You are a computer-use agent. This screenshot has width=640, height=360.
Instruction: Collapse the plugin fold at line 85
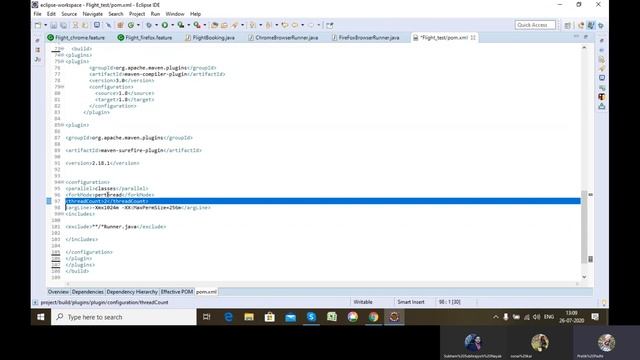[x=62, y=125]
